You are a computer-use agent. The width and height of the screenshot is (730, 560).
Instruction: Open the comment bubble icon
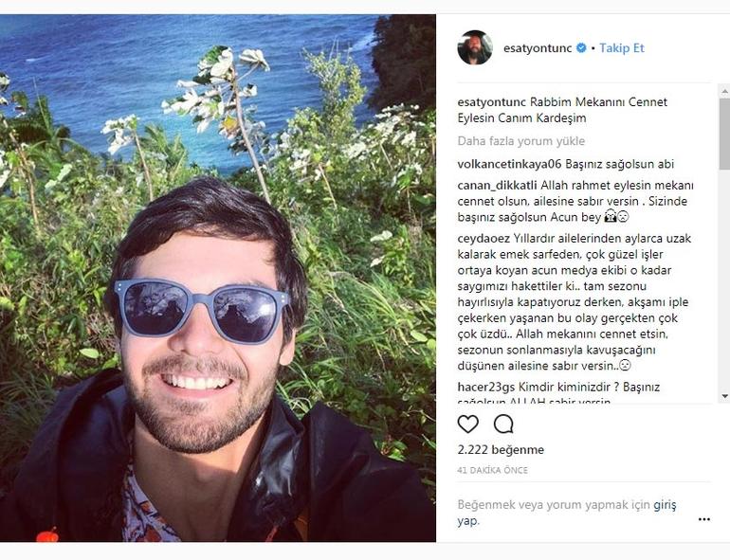point(503,425)
